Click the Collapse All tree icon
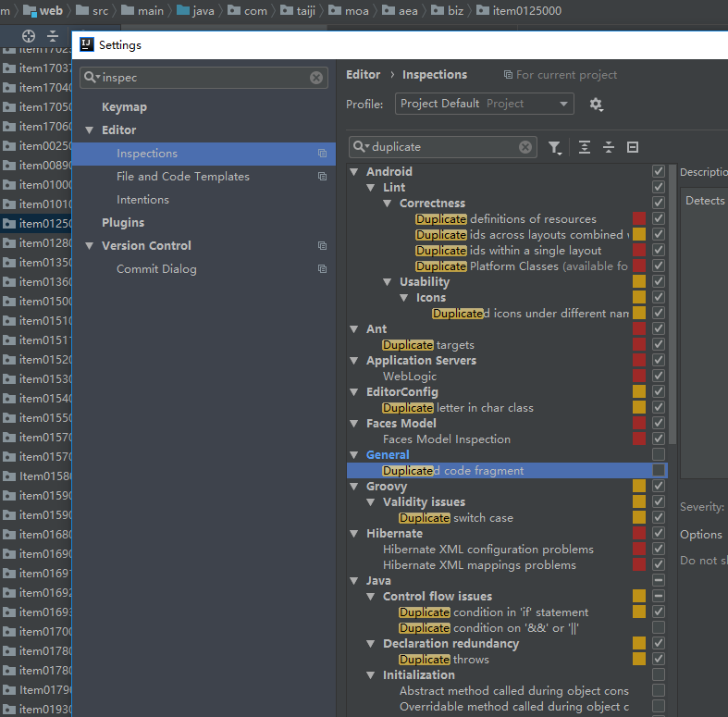The height and width of the screenshot is (717, 728). [609, 147]
